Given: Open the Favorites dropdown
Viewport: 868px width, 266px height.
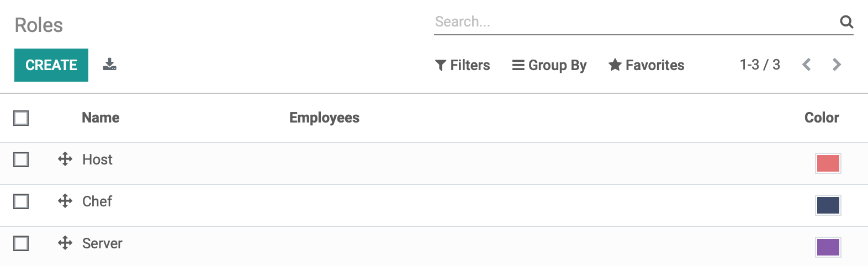Looking at the screenshot, I should [x=646, y=65].
